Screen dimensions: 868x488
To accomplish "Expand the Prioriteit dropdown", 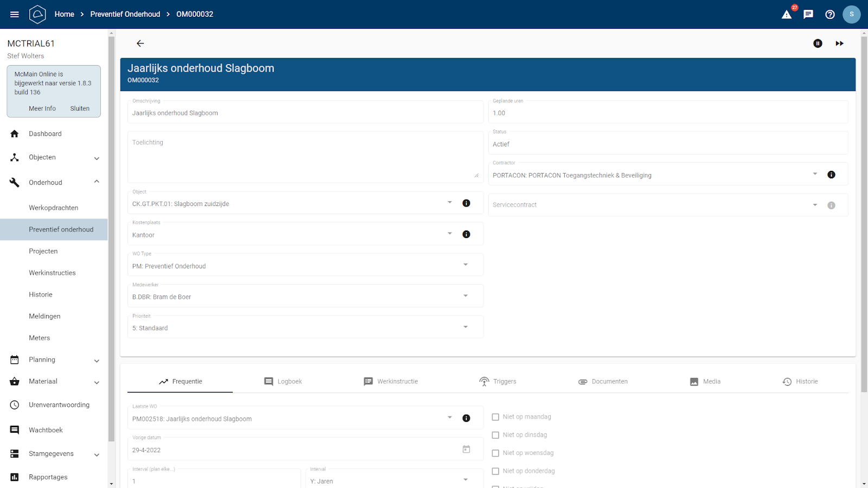I will (x=465, y=327).
